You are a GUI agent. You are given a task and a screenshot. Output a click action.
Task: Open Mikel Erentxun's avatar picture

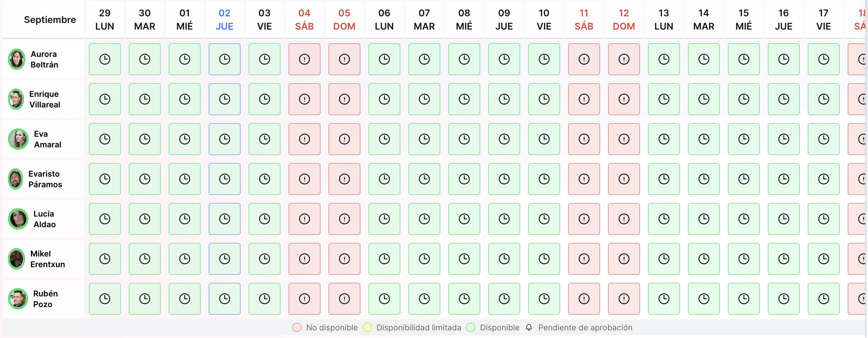[17, 259]
